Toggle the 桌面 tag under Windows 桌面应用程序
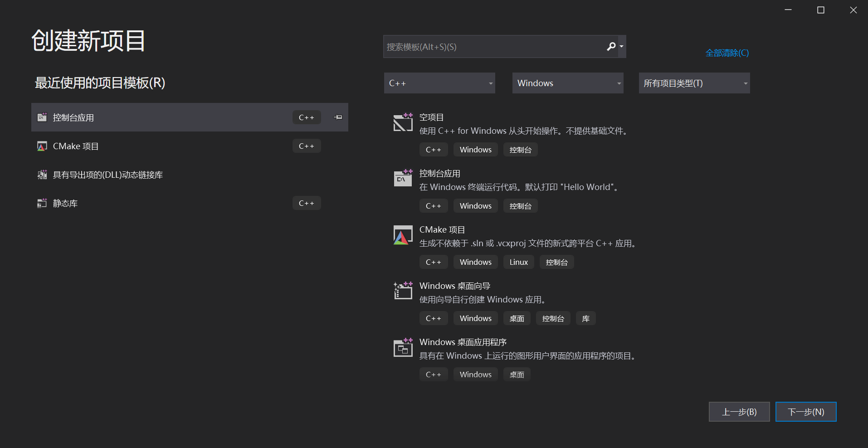The image size is (868, 448). tap(517, 374)
